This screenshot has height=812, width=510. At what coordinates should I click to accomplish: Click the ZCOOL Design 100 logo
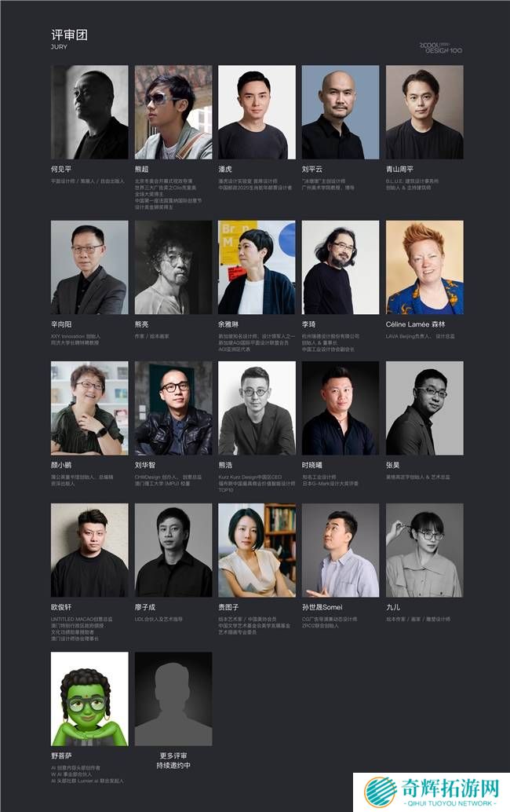(x=441, y=48)
